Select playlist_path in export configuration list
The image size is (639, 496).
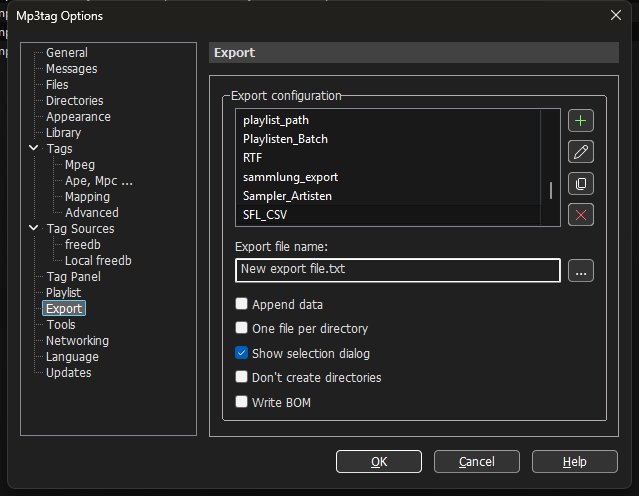pyautogui.click(x=388, y=120)
